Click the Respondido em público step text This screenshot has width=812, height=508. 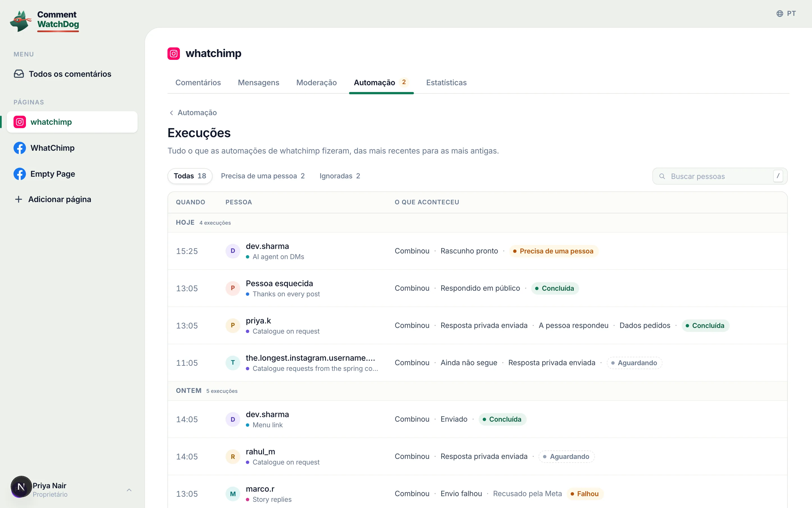pos(480,288)
